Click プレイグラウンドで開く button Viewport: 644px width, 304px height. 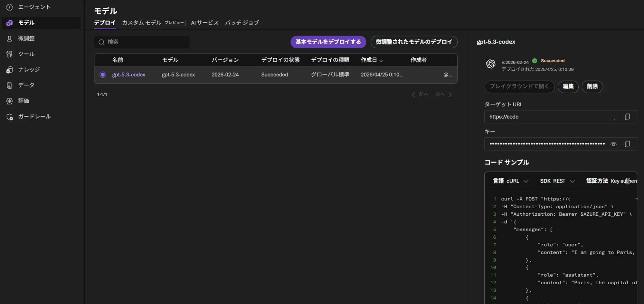pos(519,86)
